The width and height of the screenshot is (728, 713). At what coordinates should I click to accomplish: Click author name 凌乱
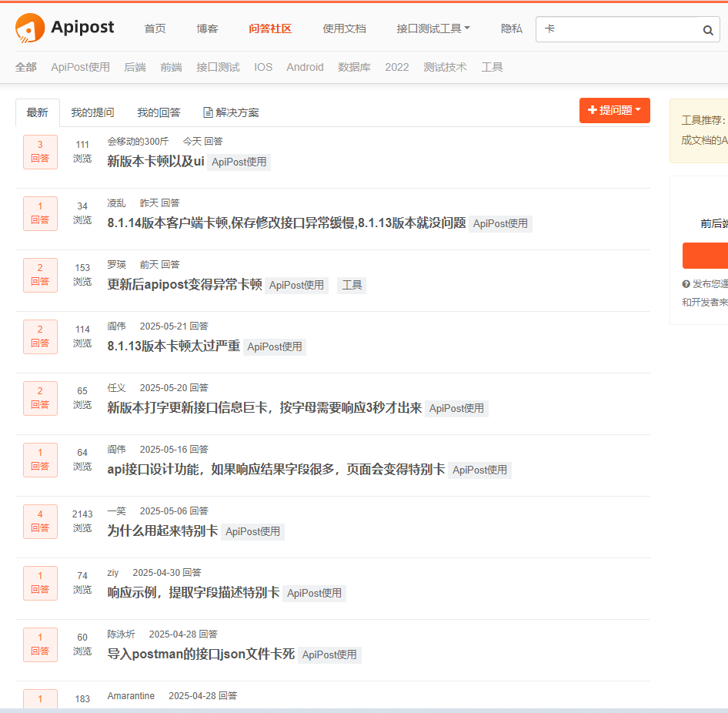tap(116, 203)
